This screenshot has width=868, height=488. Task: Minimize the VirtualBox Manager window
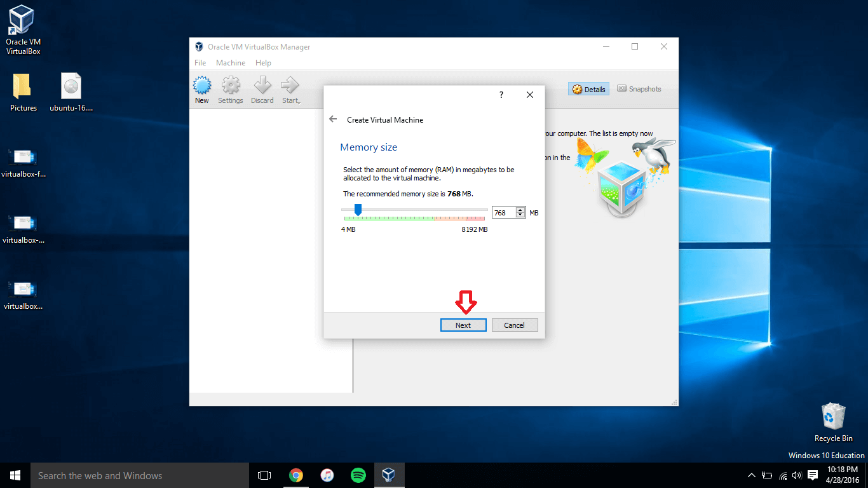(606, 46)
